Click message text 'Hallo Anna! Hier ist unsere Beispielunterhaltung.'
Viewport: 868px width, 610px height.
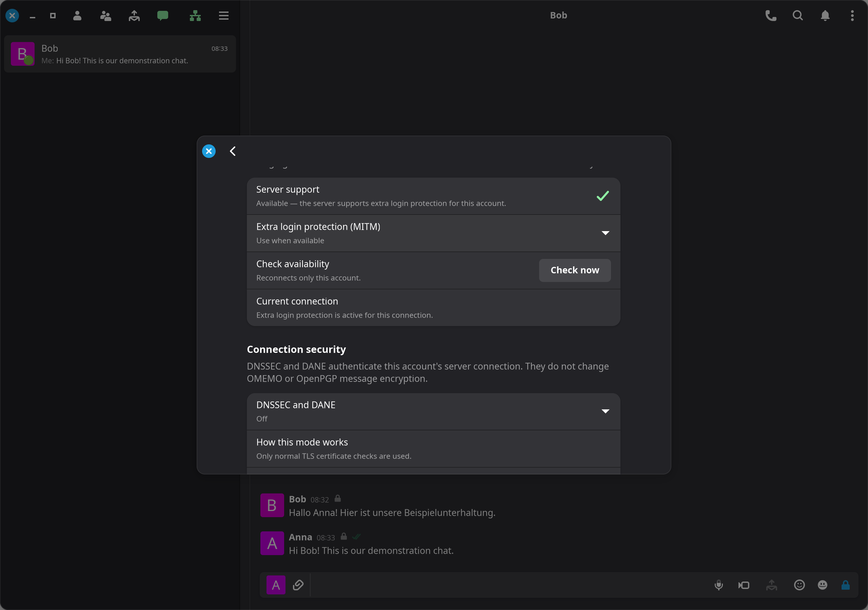coord(392,513)
